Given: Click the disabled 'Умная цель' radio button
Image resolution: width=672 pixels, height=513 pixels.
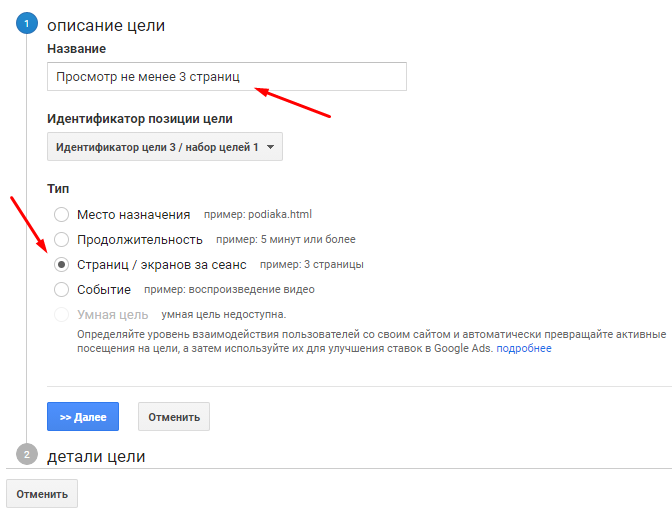Looking at the screenshot, I should [x=62, y=315].
